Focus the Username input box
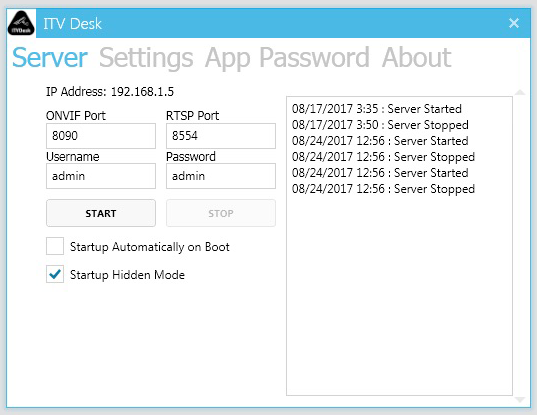The image size is (537, 415). click(101, 176)
